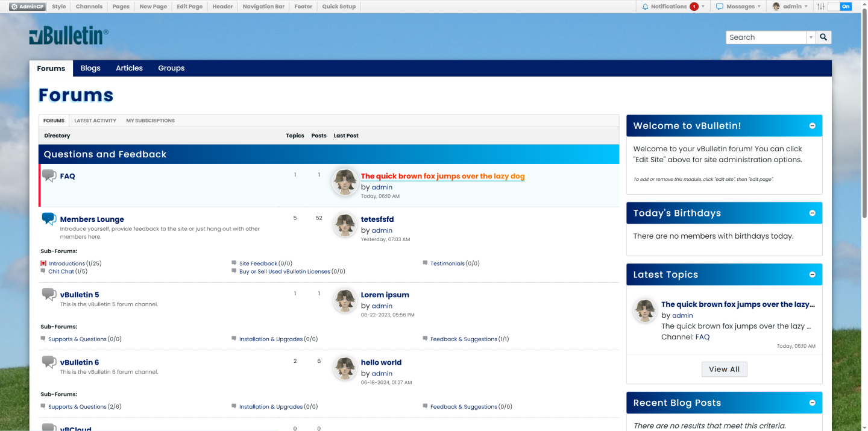Open the Lorem ipsum topic
The width and height of the screenshot is (868, 431).
(385, 295)
